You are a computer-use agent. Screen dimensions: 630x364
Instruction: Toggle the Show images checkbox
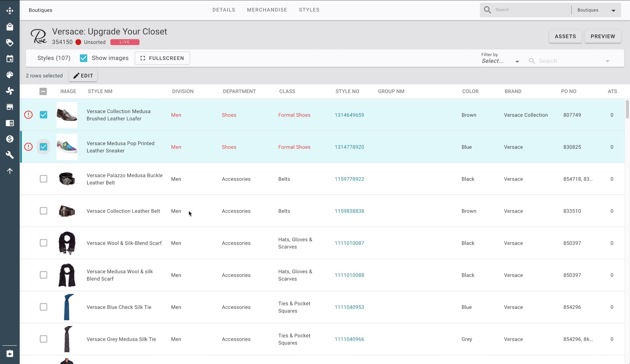83,58
